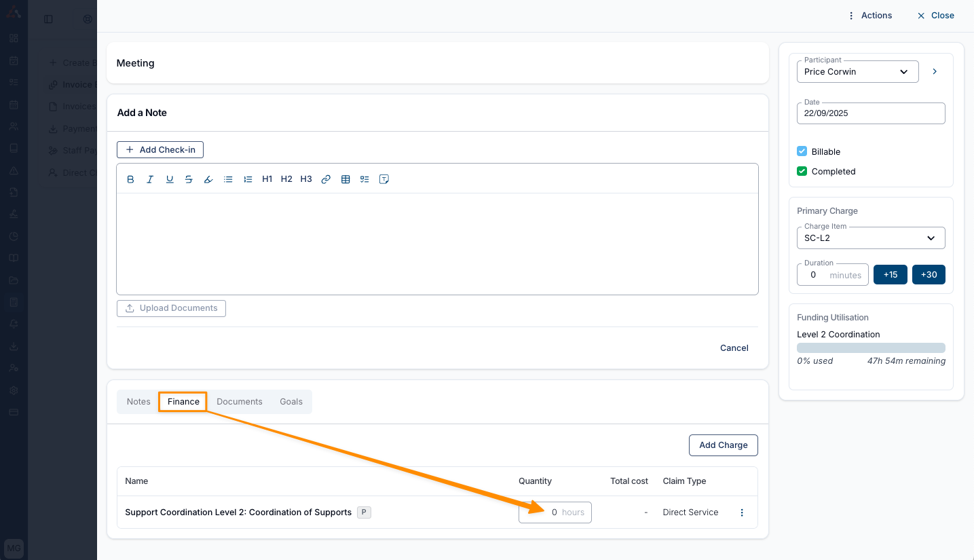974x560 pixels.
Task: Toggle bold formatting in note editor
Action: pos(131,179)
